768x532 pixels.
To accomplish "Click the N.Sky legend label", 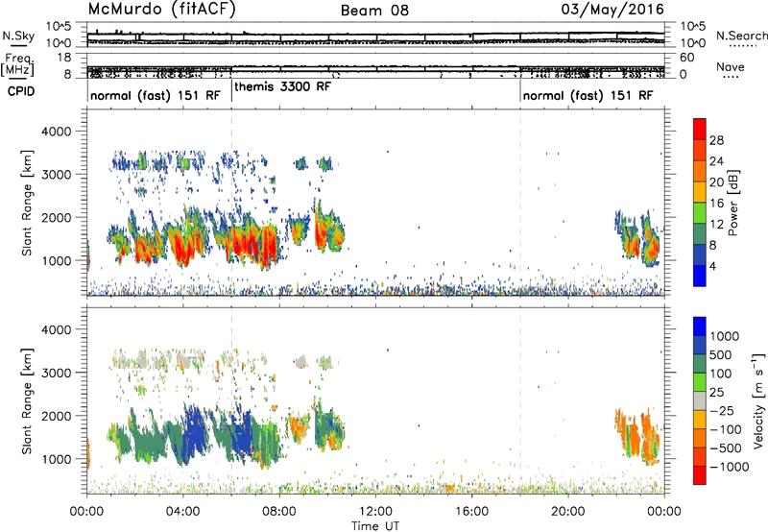I will coord(18,36).
